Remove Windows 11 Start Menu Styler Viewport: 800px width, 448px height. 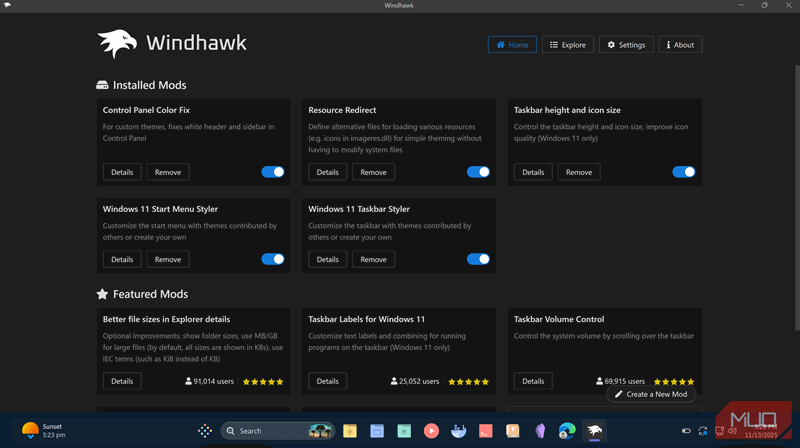coord(168,259)
